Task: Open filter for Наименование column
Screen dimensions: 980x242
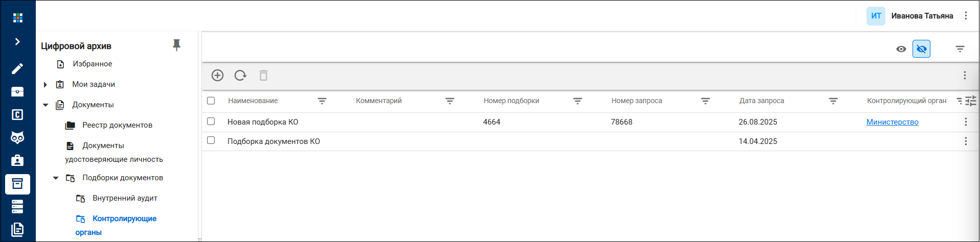Action: [x=322, y=101]
